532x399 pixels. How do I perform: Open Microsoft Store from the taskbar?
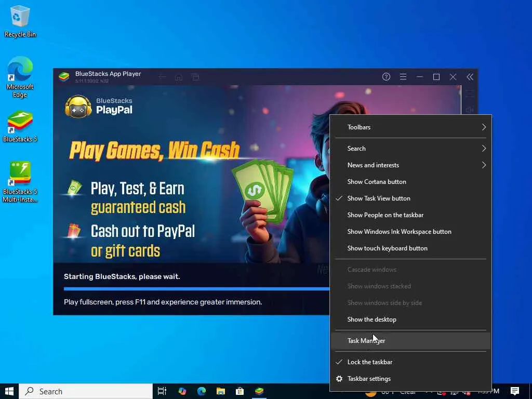click(240, 391)
